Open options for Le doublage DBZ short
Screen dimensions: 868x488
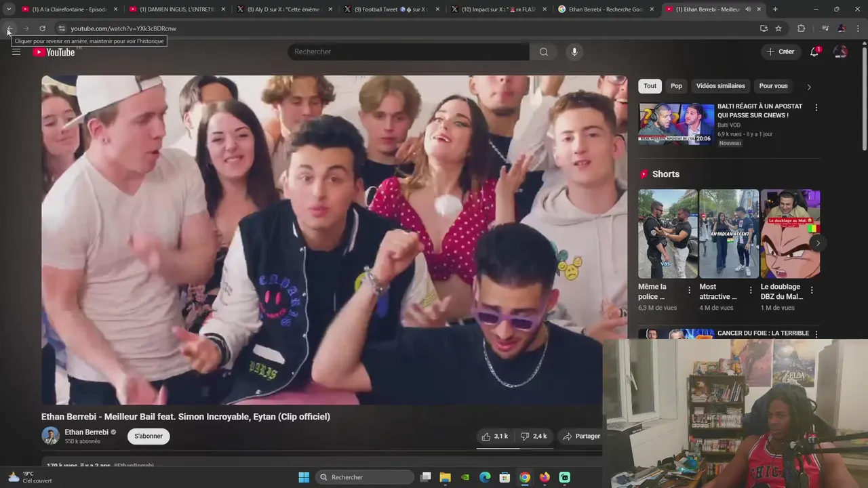[812, 290]
